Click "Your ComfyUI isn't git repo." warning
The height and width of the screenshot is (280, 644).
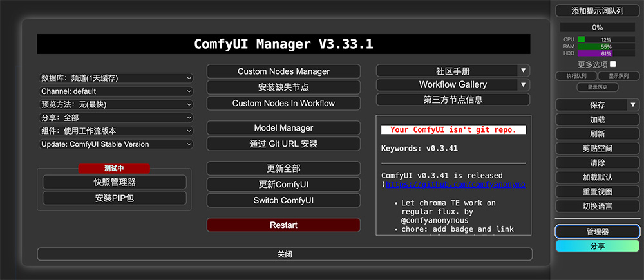(453, 130)
